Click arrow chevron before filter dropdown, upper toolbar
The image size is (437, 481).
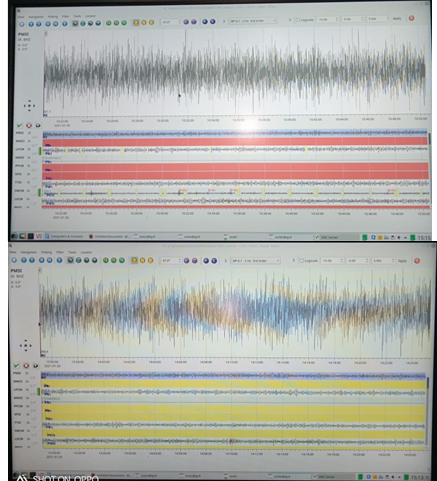tap(224, 21)
